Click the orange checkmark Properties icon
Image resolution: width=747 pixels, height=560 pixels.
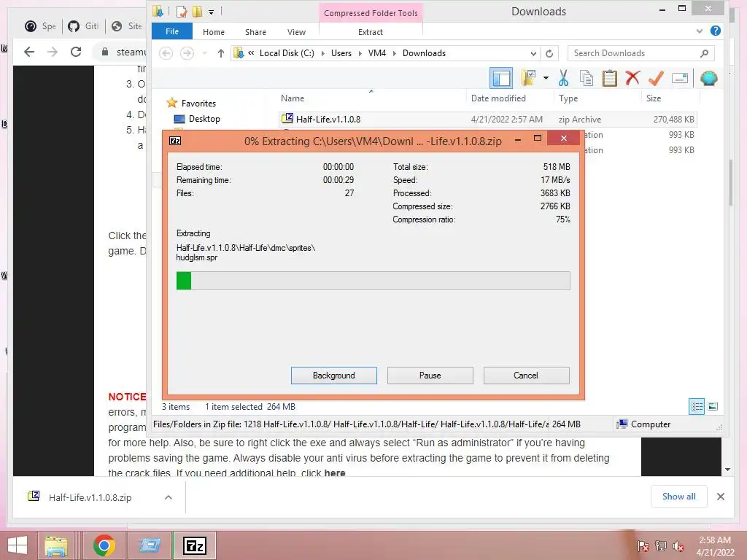[656, 78]
